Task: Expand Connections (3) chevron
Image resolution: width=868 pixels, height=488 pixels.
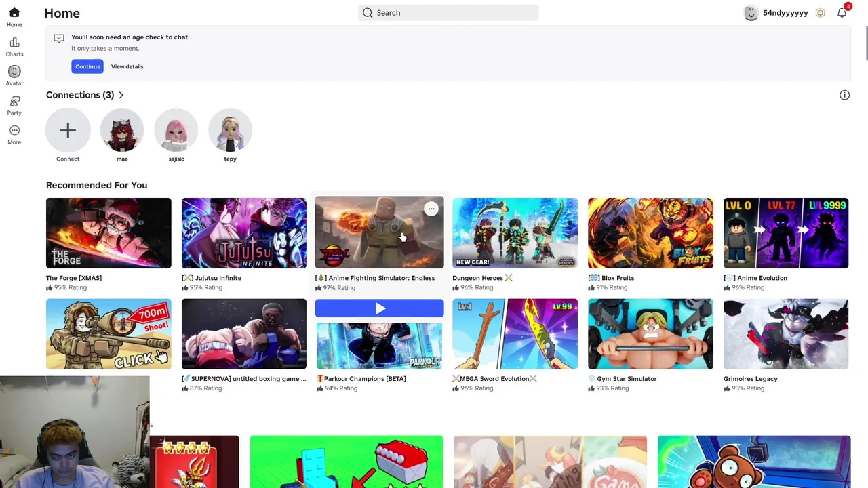Action: tap(121, 95)
